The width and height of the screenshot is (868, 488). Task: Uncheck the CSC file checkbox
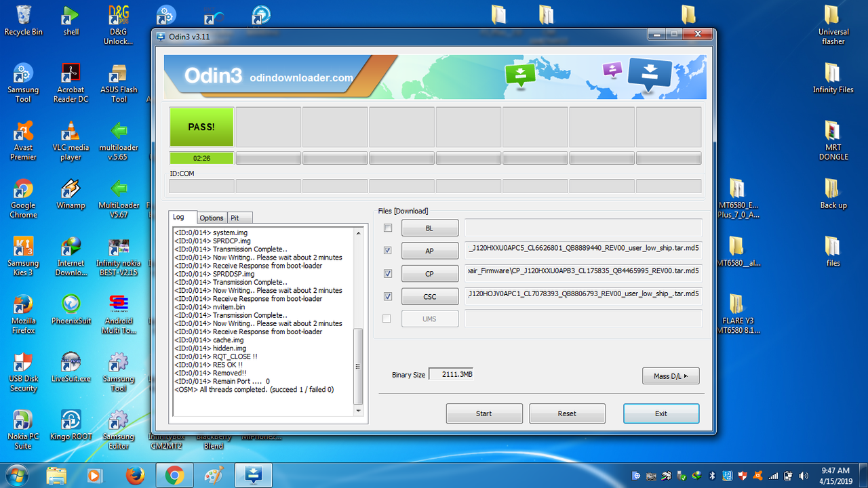[388, 296]
